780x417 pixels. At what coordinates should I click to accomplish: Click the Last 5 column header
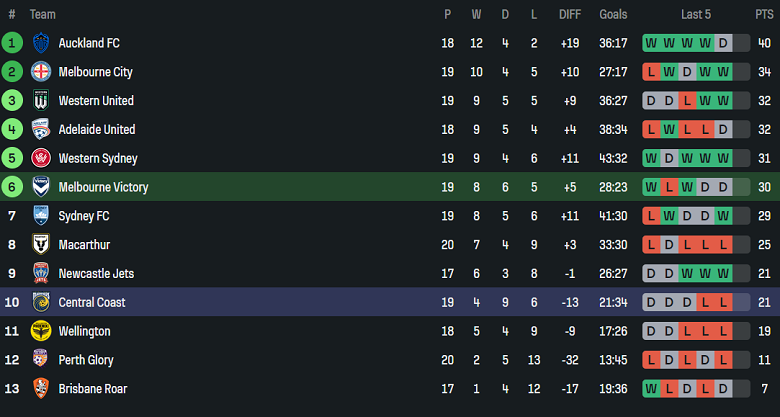(696, 14)
